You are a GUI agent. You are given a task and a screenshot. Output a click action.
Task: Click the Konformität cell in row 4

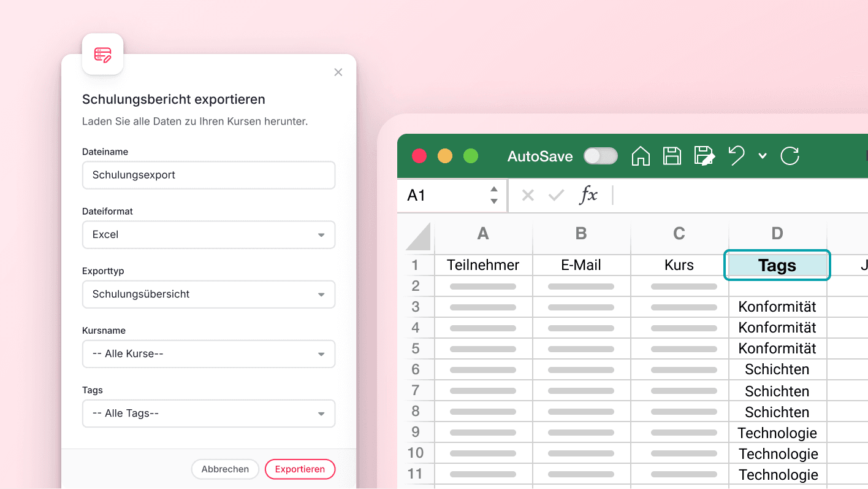[x=777, y=328]
